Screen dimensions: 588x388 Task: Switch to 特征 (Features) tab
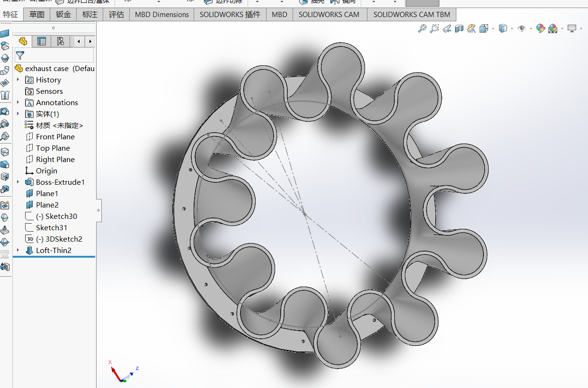pyautogui.click(x=10, y=14)
